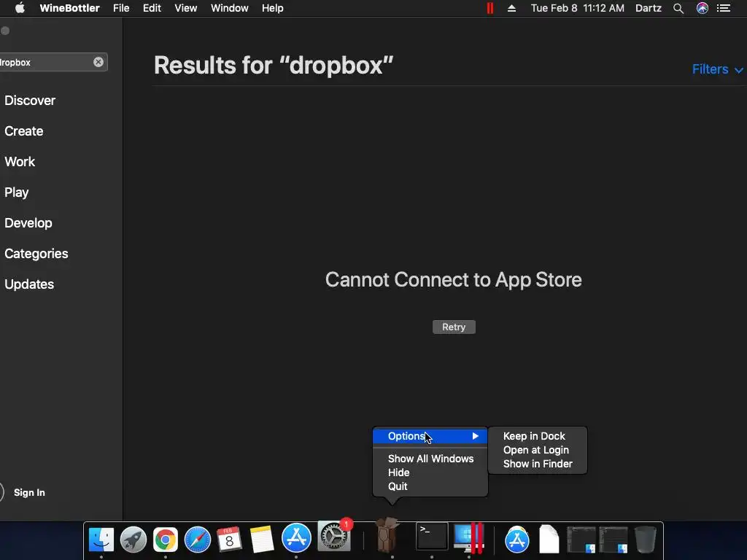Open Google Chrome from the Dock
This screenshot has height=560, width=747.
click(166, 540)
